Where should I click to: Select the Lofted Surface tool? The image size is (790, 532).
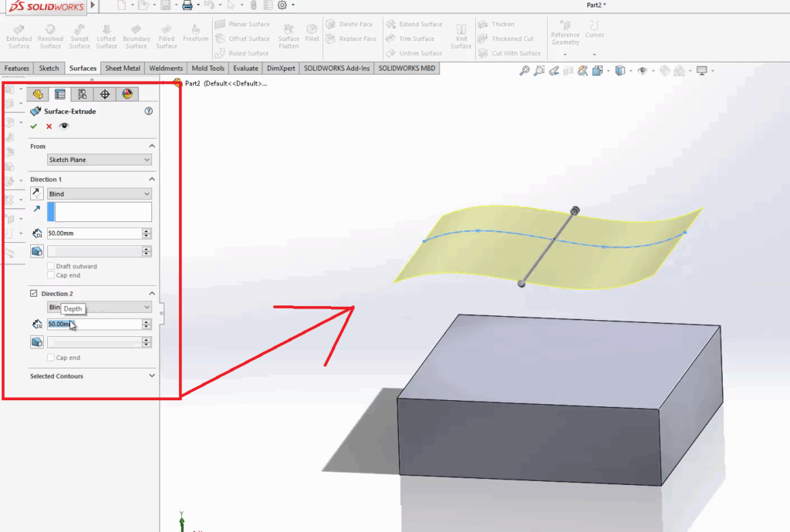[x=107, y=34]
